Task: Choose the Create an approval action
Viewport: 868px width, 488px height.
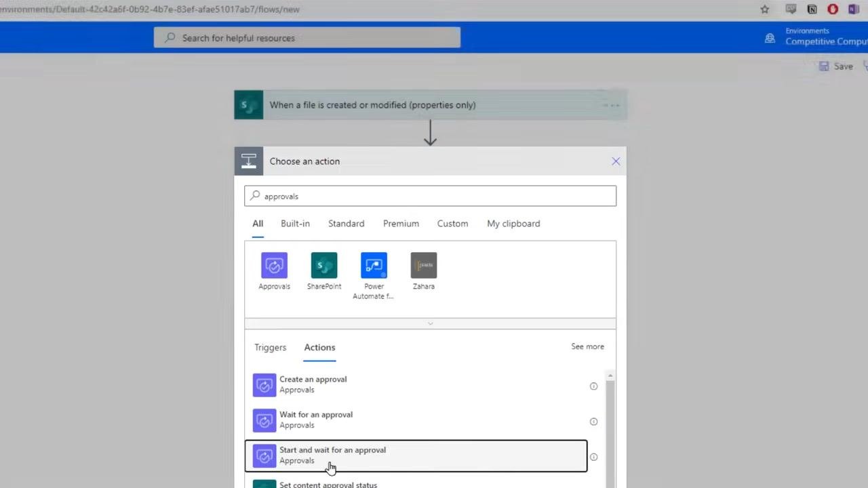Action: [416, 385]
